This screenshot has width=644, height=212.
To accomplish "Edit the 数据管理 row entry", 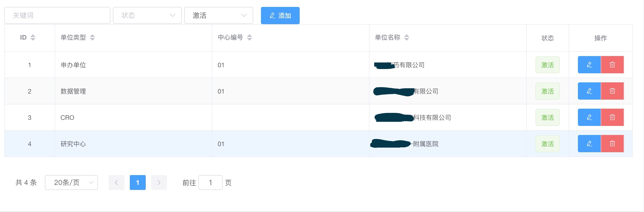I will [589, 91].
